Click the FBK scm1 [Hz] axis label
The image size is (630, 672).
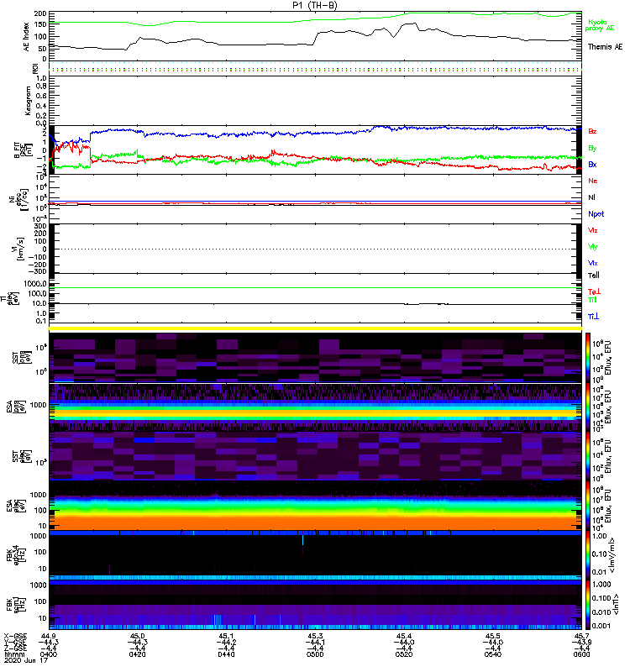15,604
